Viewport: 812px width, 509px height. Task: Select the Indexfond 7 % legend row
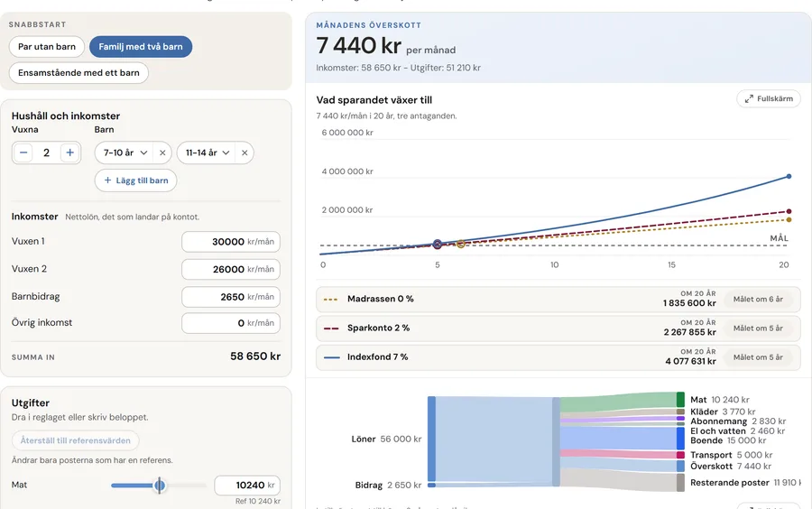[x=558, y=356]
